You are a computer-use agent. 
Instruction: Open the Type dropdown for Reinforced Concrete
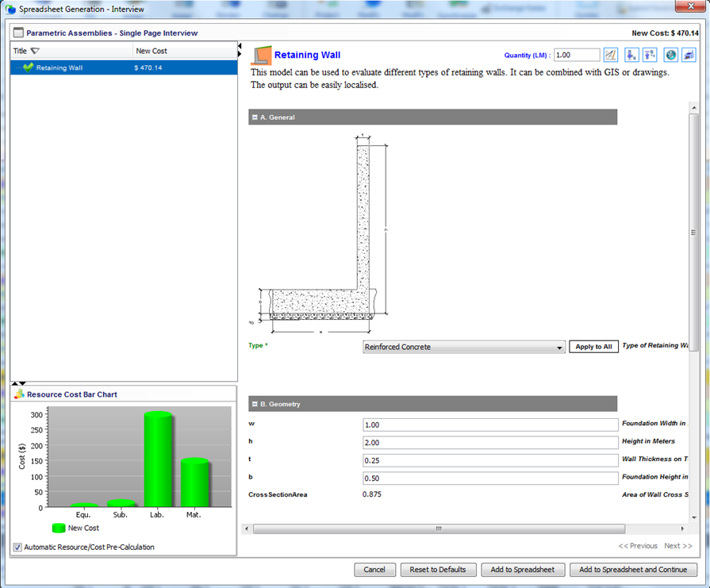(559, 347)
